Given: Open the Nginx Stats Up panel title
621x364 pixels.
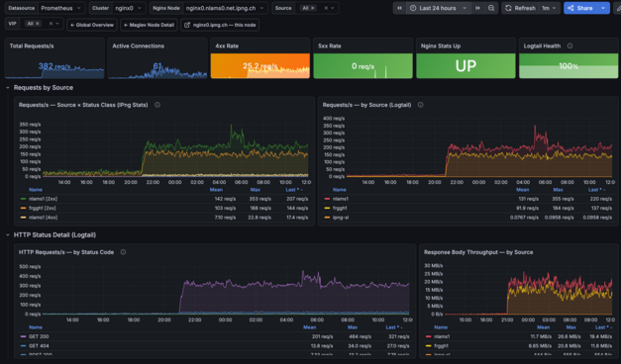Looking at the screenshot, I should tap(441, 45).
